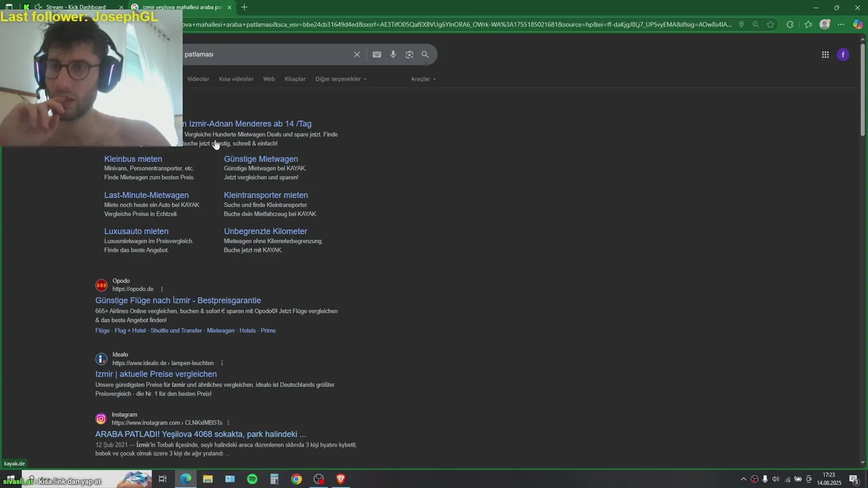This screenshot has height=488, width=868.
Task: Submit search with magnifier icon
Action: pyautogui.click(x=425, y=54)
